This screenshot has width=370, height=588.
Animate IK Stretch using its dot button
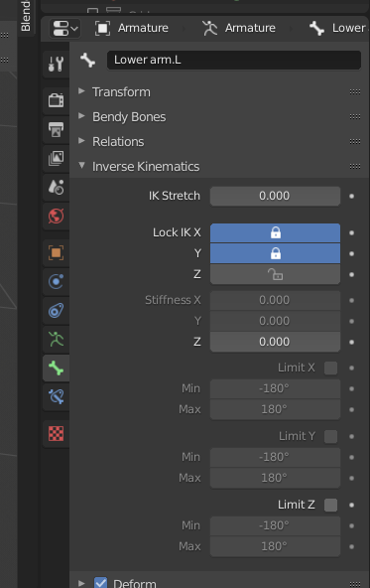352,196
